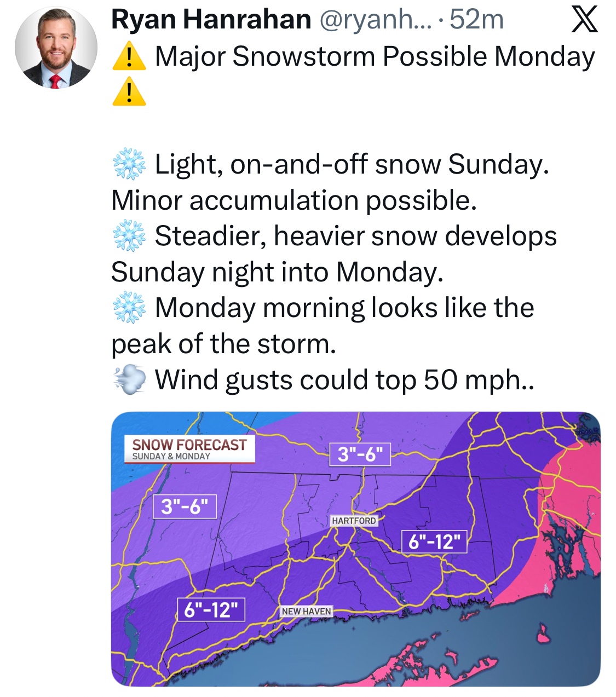Image resolution: width=616 pixels, height=697 pixels.
Task: Click the New Haven city label on map
Action: (306, 611)
